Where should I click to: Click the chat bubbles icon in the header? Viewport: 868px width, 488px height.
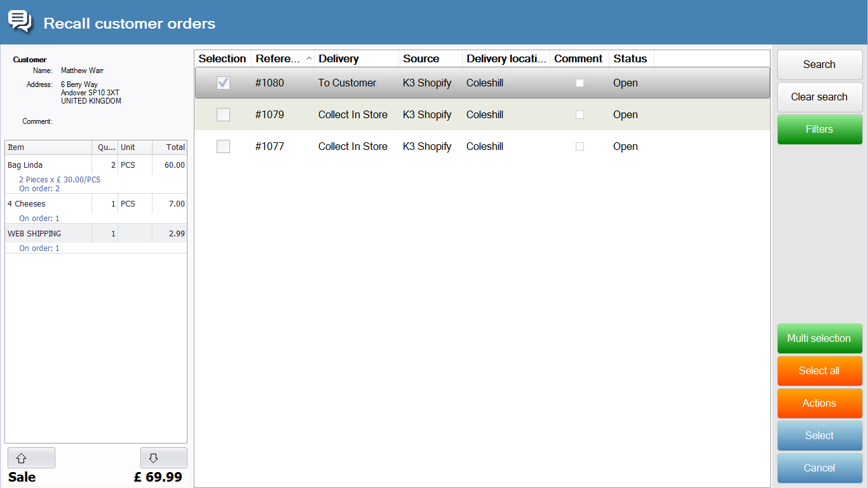pyautogui.click(x=20, y=22)
